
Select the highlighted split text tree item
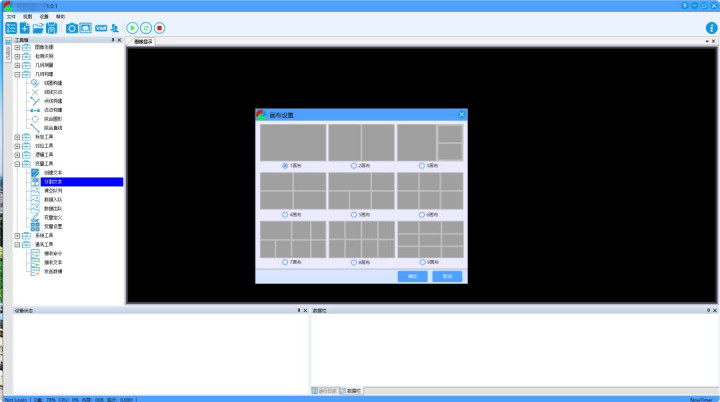point(81,182)
